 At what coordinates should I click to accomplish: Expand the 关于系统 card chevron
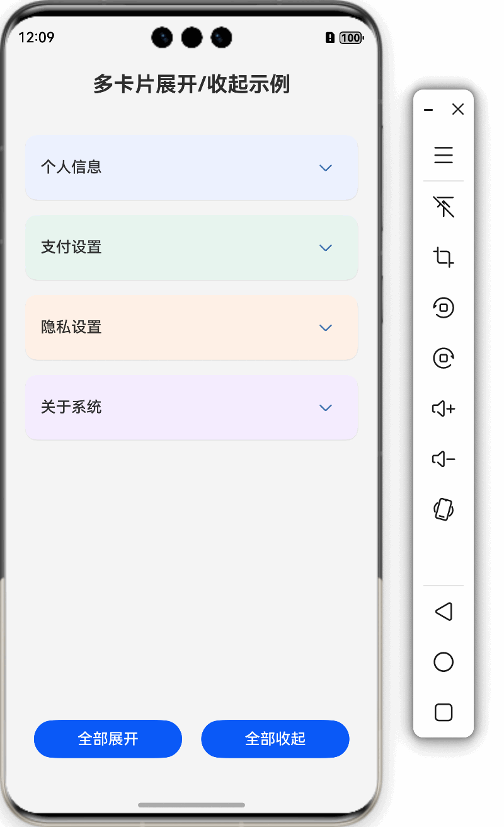click(326, 408)
